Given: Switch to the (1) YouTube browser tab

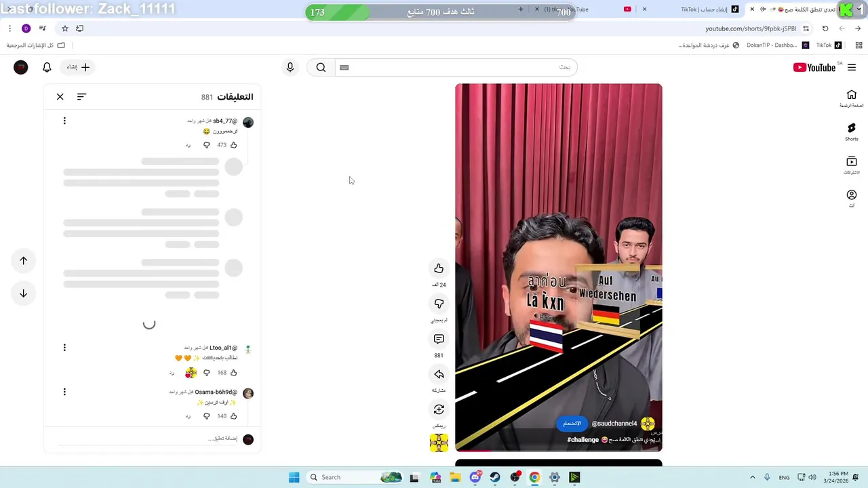Looking at the screenshot, I should [583, 9].
